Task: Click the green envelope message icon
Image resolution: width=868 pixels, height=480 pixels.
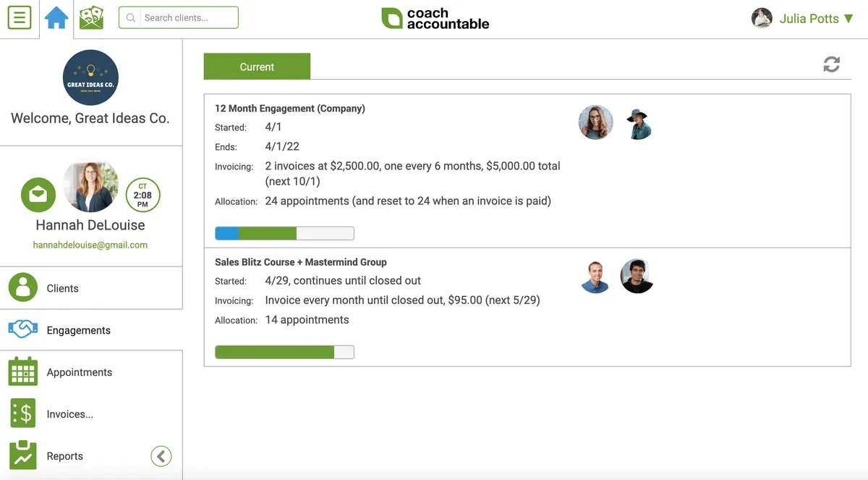Action: click(x=38, y=195)
